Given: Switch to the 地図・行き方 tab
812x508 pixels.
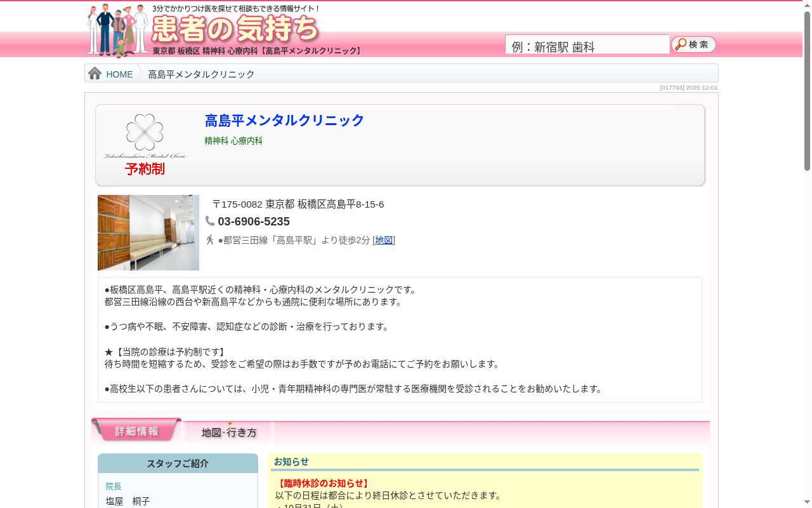Looking at the screenshot, I should (229, 432).
